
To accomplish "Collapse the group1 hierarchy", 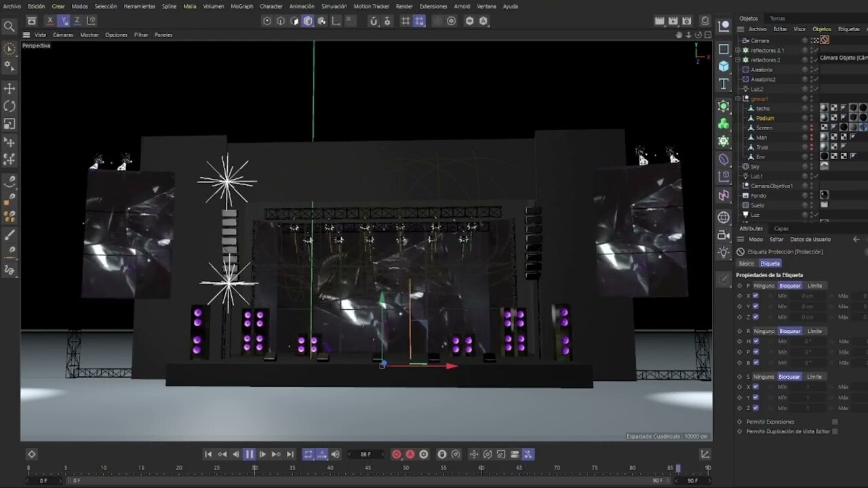I will point(738,98).
